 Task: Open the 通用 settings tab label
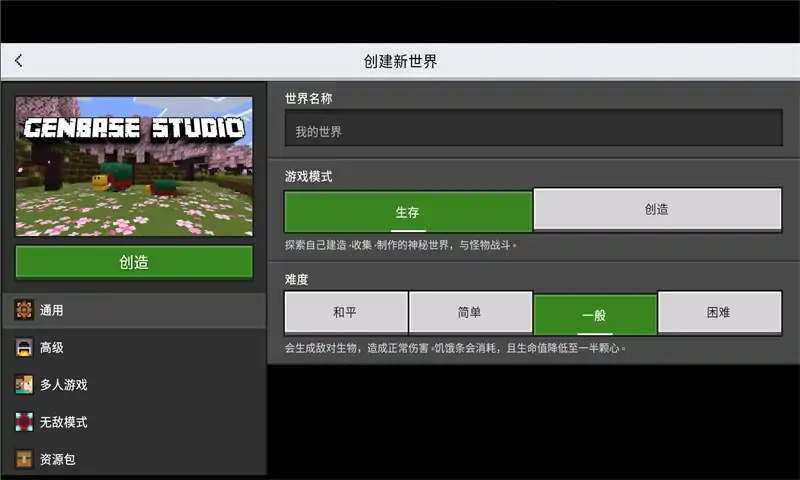click(x=52, y=311)
